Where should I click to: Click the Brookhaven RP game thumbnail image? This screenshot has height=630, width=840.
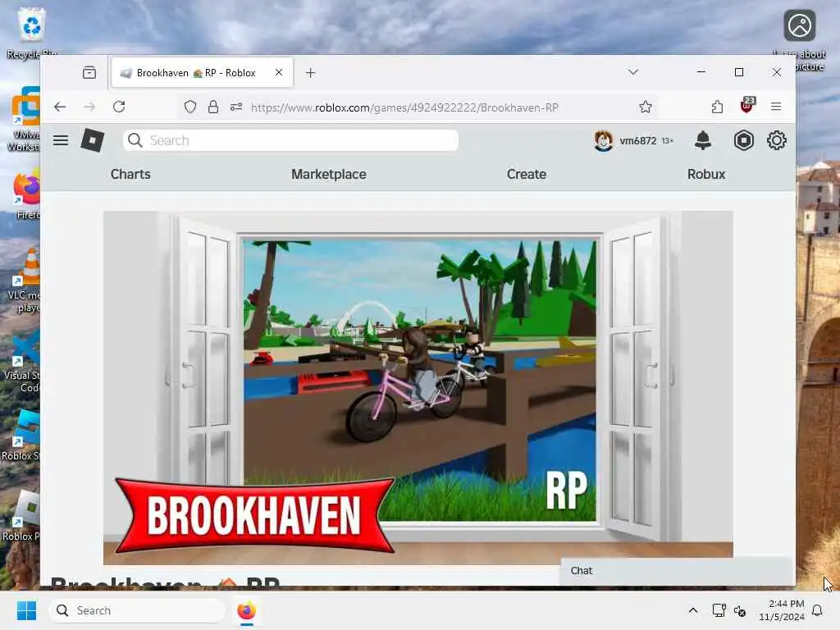click(x=418, y=388)
